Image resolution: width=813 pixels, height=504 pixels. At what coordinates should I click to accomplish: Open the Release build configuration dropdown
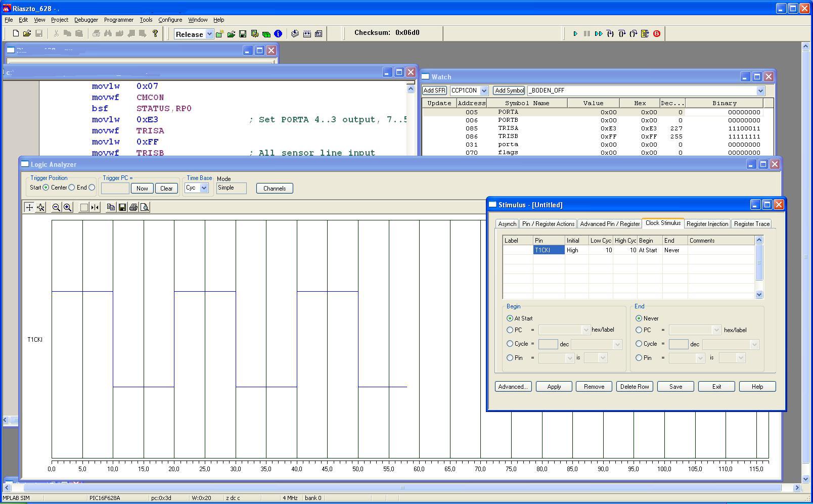point(209,34)
